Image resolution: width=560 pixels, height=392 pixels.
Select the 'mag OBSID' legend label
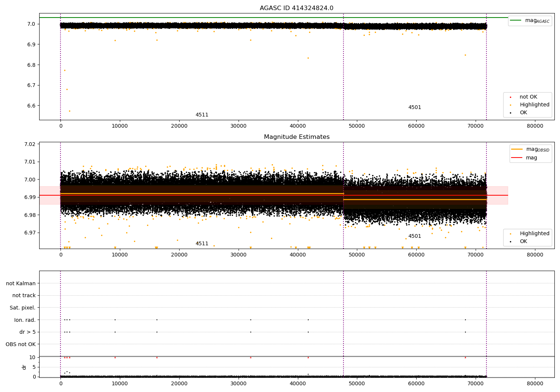pyautogui.click(x=538, y=149)
